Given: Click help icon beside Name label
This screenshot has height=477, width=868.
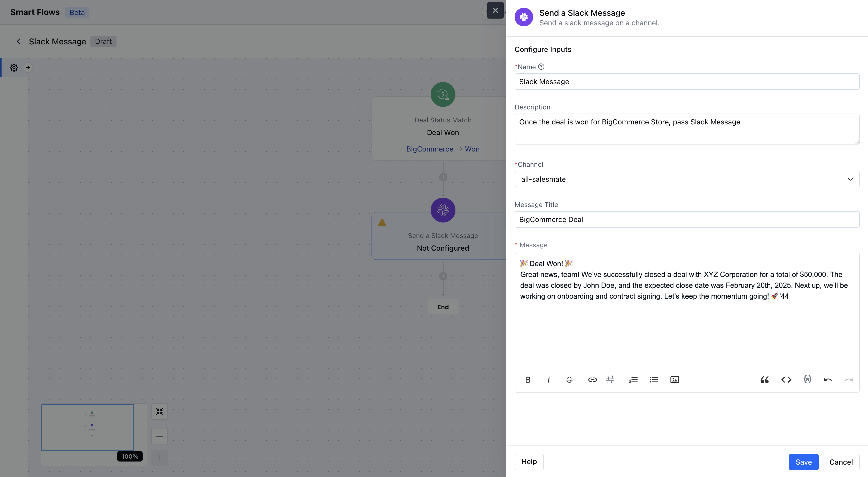Looking at the screenshot, I should click(x=541, y=67).
